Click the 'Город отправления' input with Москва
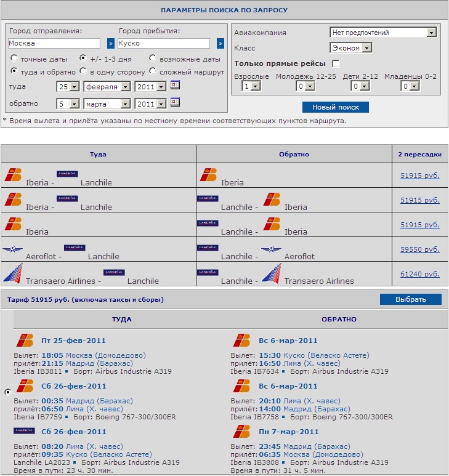This screenshot has height=476, width=449. [x=54, y=44]
